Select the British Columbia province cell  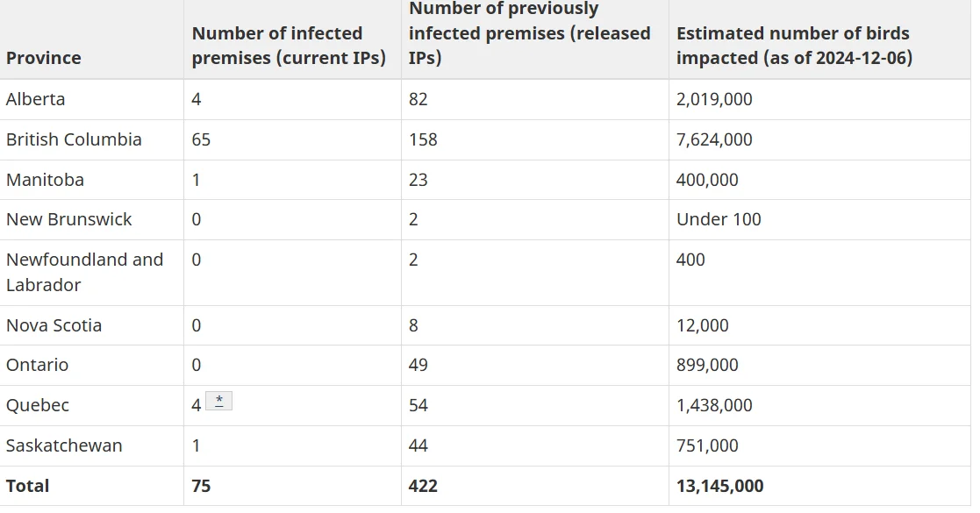coord(74,139)
